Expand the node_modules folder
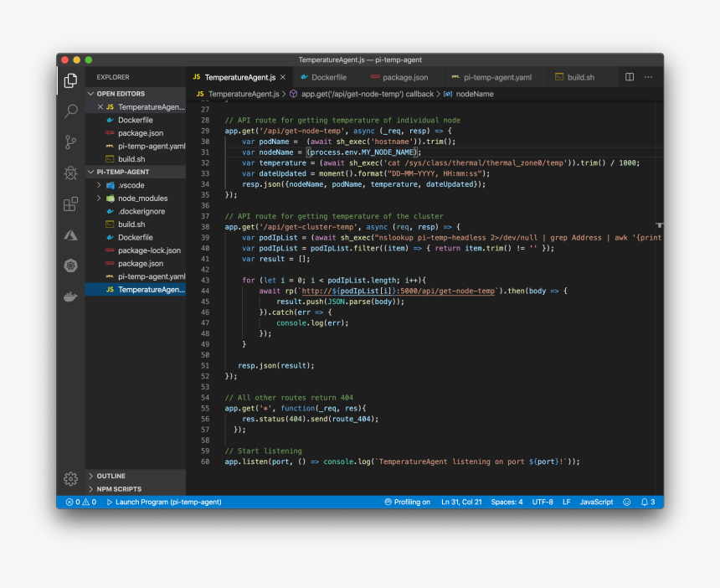The image size is (720, 588). click(136, 199)
